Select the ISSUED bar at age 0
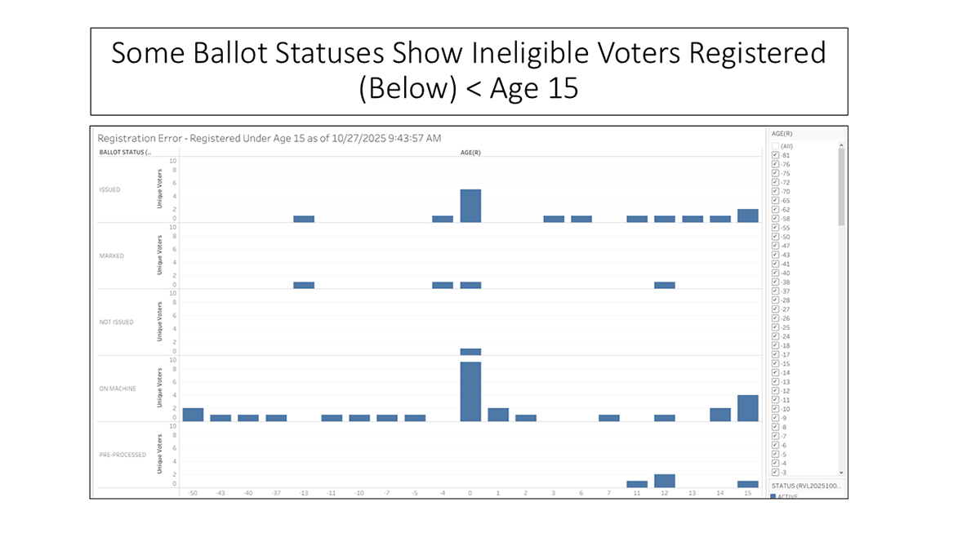 point(470,206)
